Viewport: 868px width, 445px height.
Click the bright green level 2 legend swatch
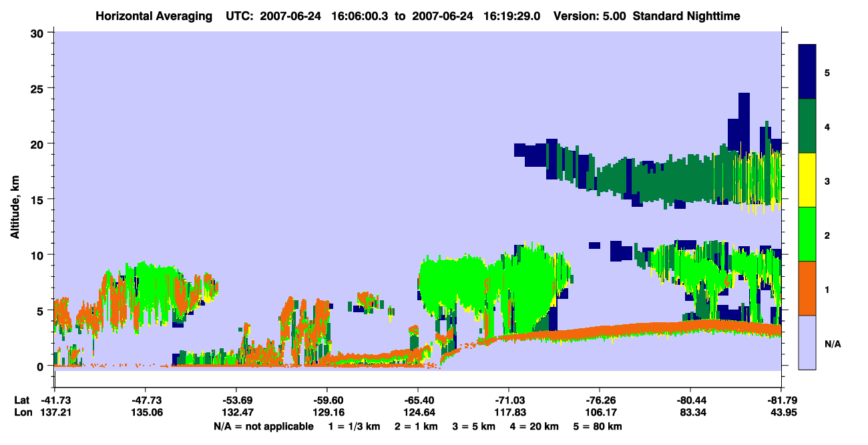[807, 234]
